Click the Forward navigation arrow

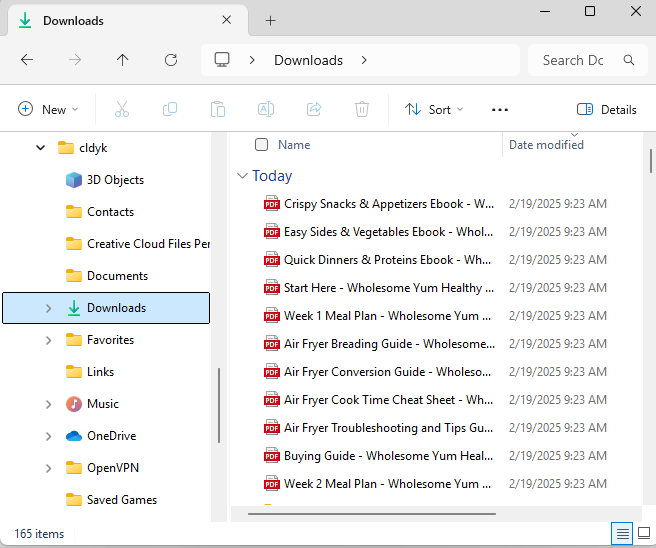pyautogui.click(x=75, y=60)
